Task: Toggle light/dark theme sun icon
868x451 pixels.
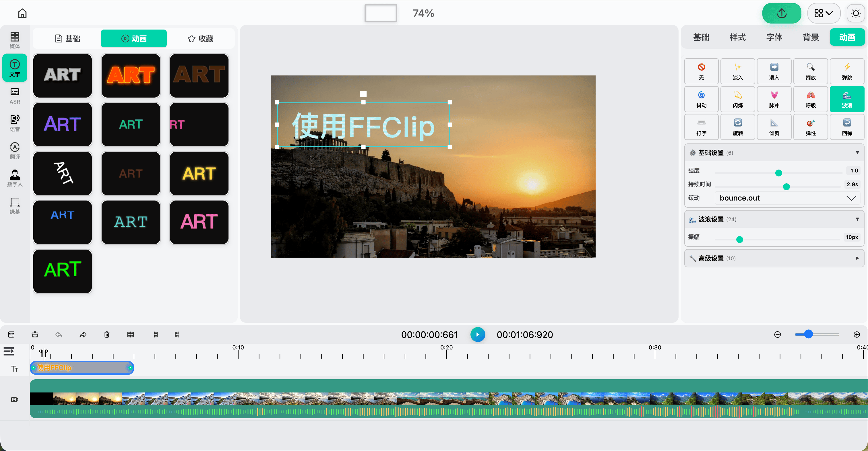Action: (856, 13)
